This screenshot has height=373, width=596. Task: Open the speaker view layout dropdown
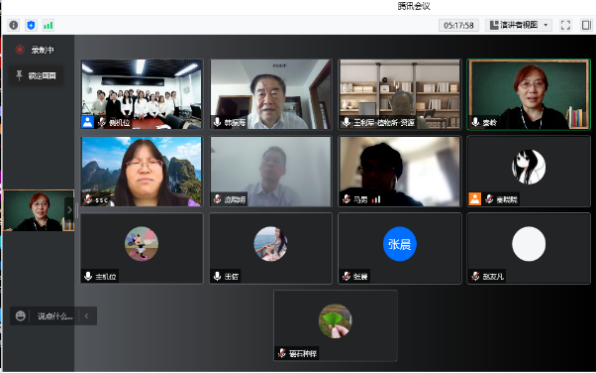[518, 25]
